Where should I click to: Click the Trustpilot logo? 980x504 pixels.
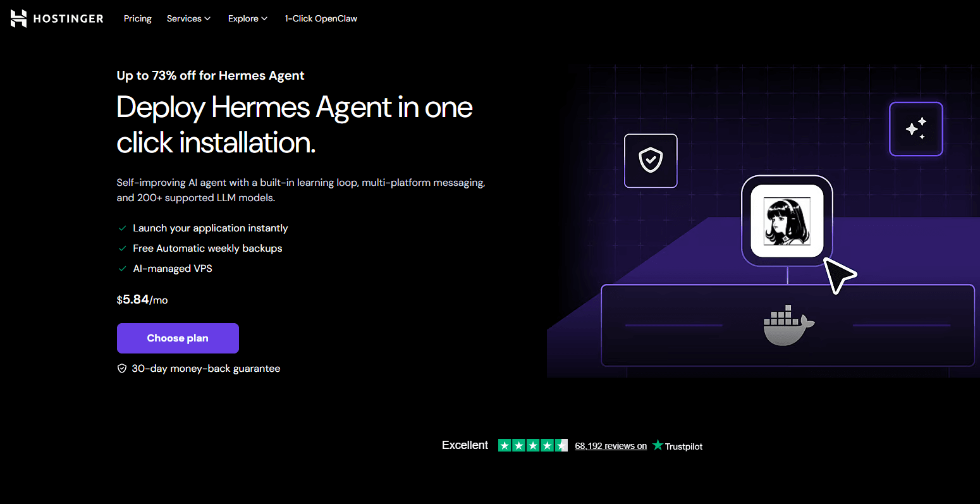point(677,446)
